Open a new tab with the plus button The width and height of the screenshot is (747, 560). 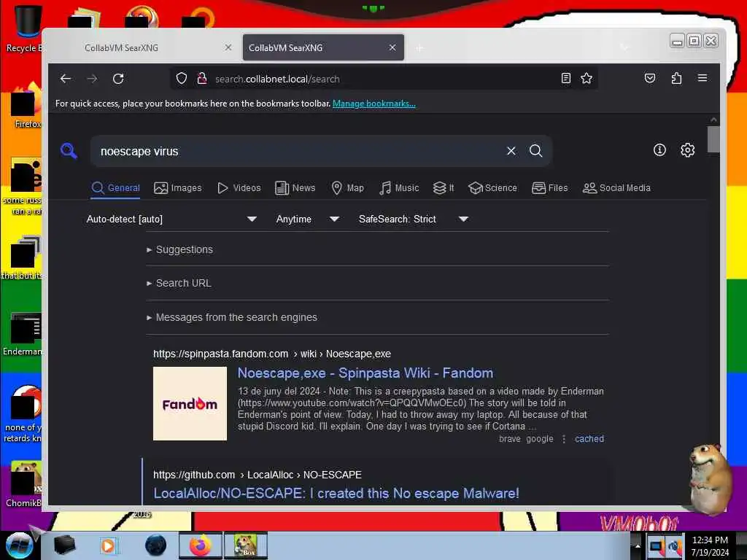pyautogui.click(x=419, y=48)
